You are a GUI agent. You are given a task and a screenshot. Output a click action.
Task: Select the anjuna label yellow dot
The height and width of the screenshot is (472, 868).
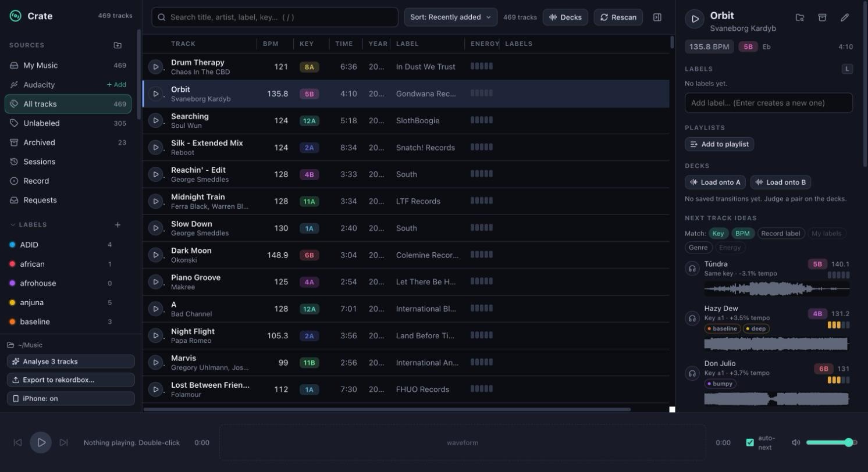pos(12,302)
